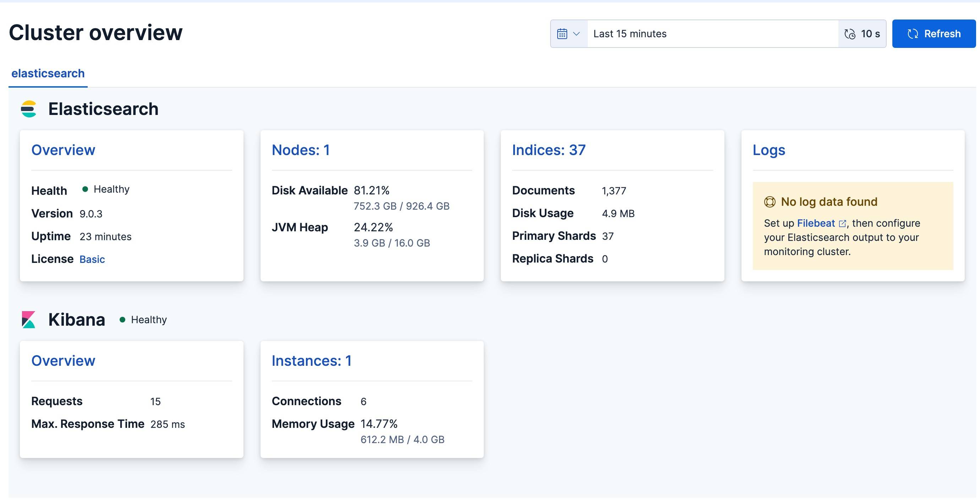Click the Basic license link
The height and width of the screenshot is (502, 980).
tap(92, 259)
